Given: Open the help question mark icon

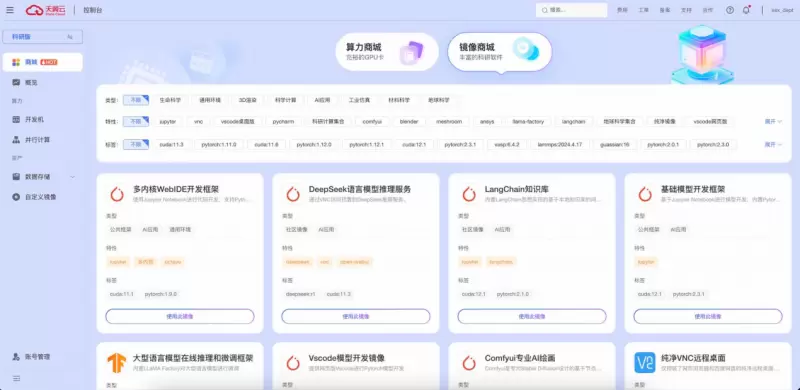Looking at the screenshot, I should 730,10.
